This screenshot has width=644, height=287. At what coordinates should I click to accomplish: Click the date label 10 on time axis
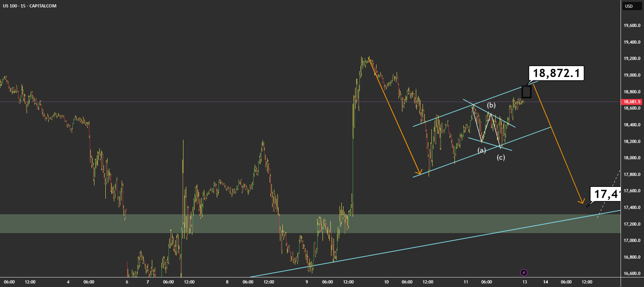tap(386, 282)
